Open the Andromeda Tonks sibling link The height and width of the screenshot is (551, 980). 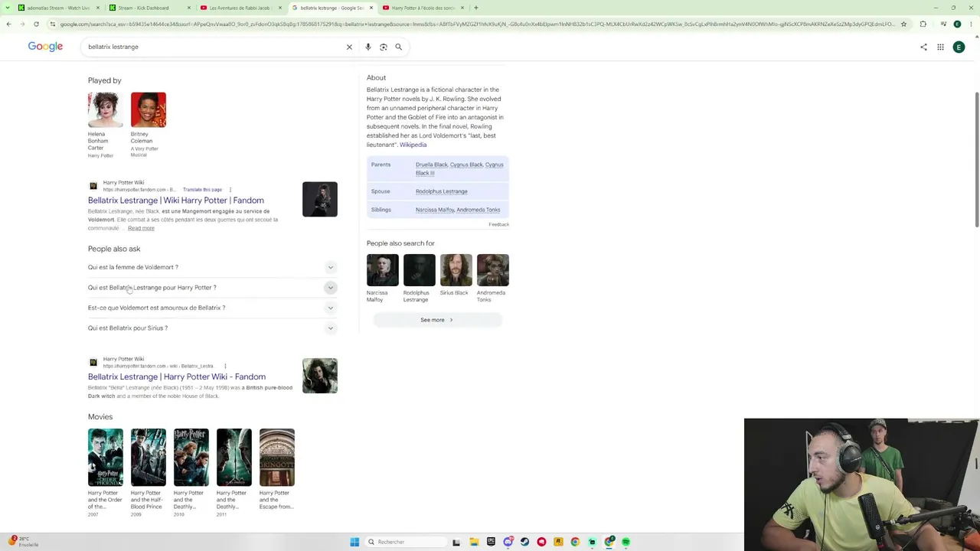click(x=479, y=210)
